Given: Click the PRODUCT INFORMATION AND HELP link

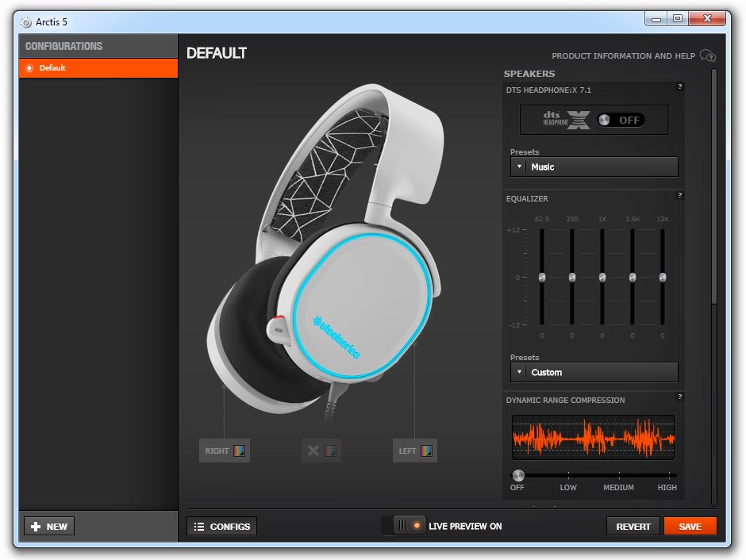Looking at the screenshot, I should coord(623,56).
